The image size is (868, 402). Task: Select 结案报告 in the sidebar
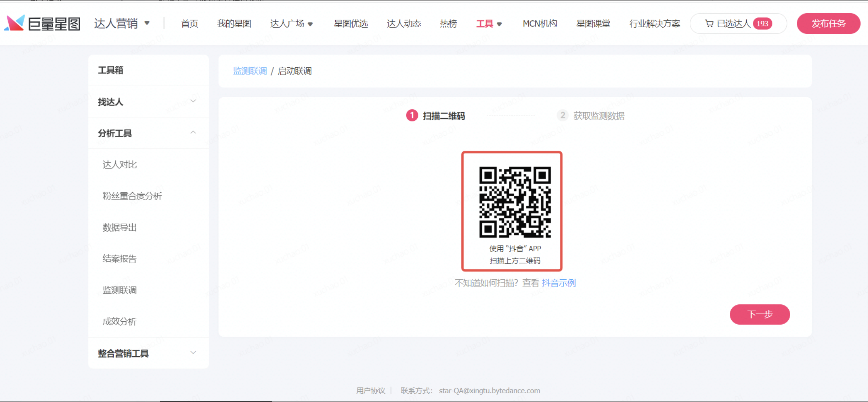120,259
